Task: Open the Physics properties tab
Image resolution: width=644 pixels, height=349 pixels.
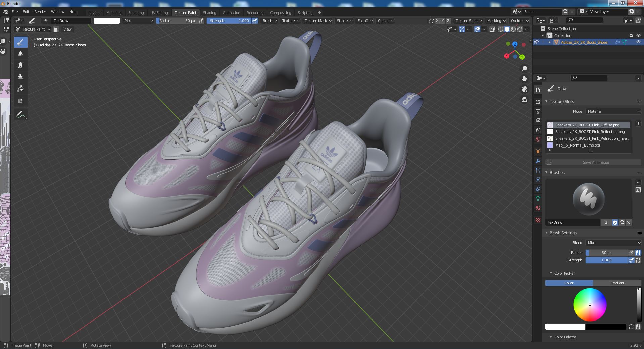Action: click(538, 180)
